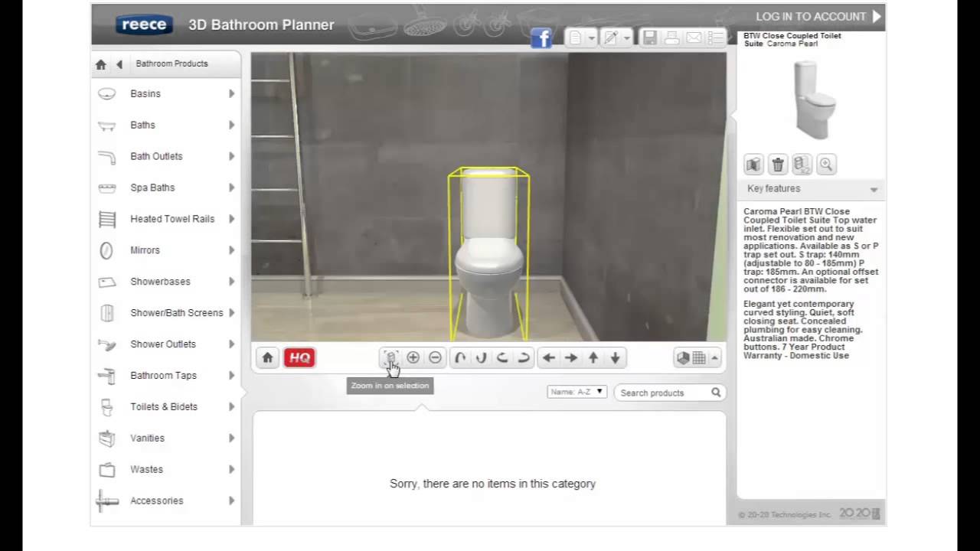Screen dimensions: 980x551
Task: Click the new document icon in header
Action: pos(575,37)
